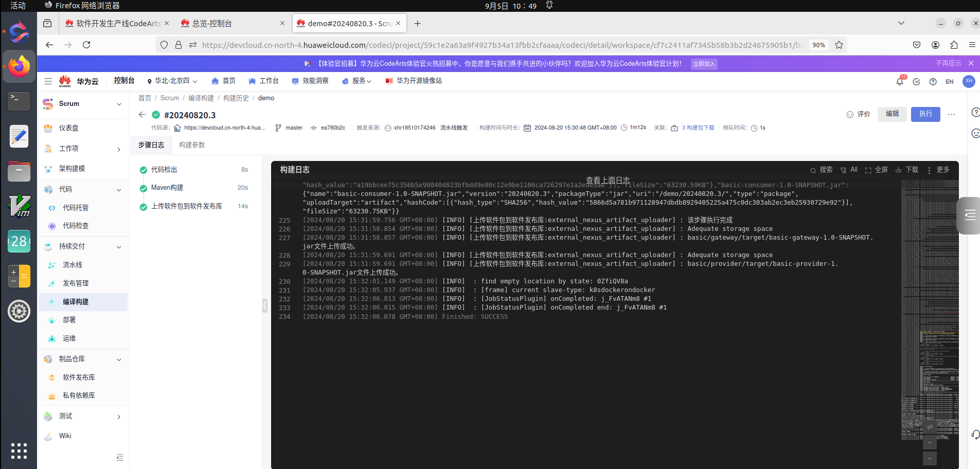Open the 服务 services dropdown
Screen dimensions: 980x469
(357, 81)
